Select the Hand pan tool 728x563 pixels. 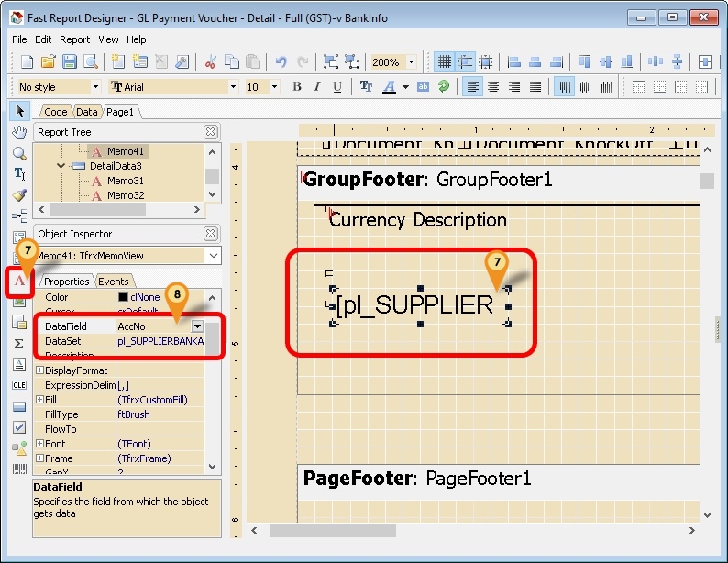pos(19,132)
